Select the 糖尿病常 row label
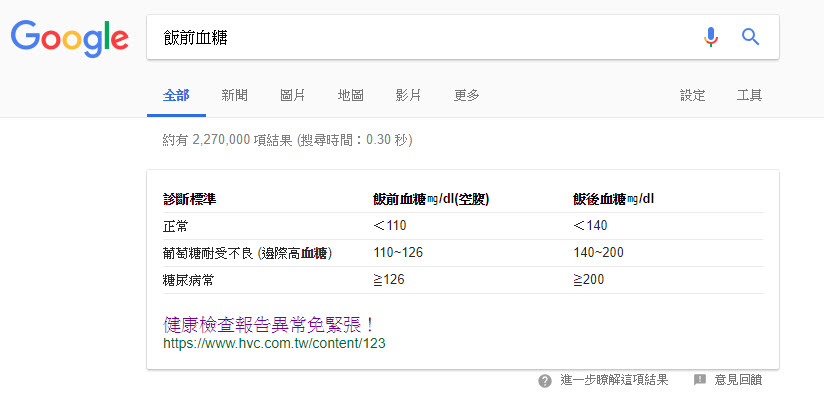This screenshot has width=824, height=409. [x=188, y=279]
